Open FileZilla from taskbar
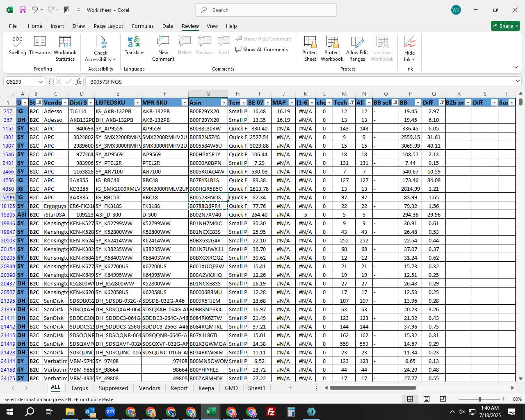 click(271, 412)
